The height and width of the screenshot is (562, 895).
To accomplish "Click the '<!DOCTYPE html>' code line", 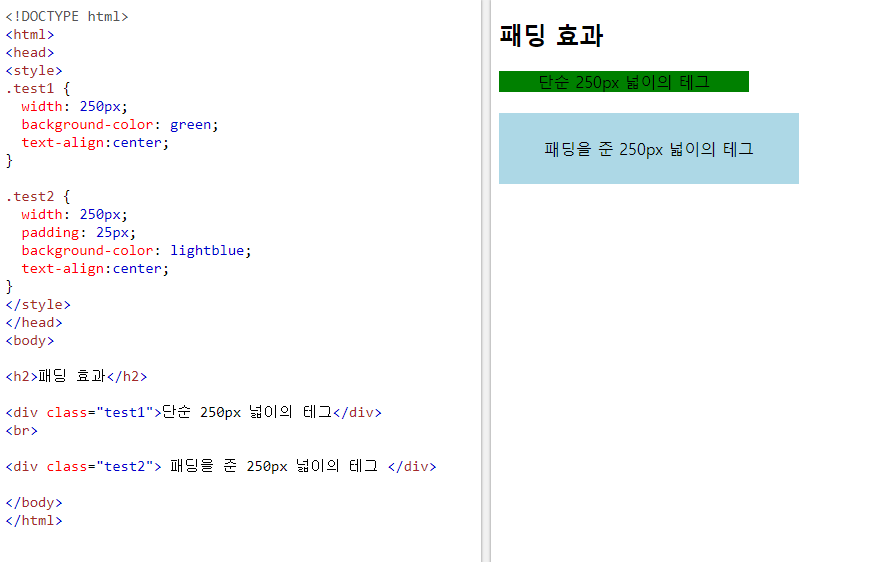I will (x=67, y=17).
